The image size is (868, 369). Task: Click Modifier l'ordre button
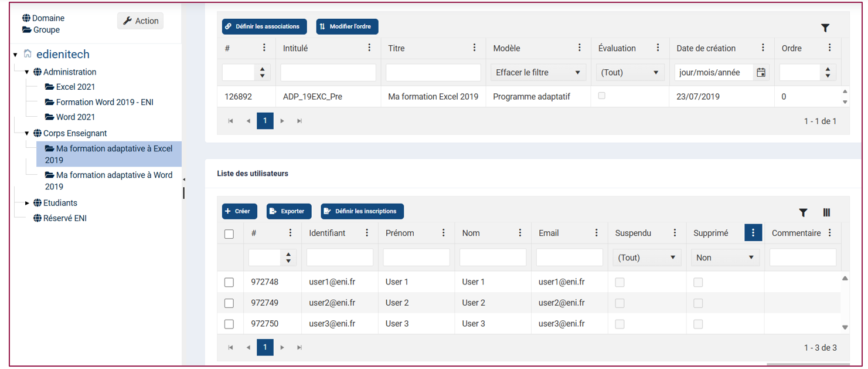pos(348,26)
